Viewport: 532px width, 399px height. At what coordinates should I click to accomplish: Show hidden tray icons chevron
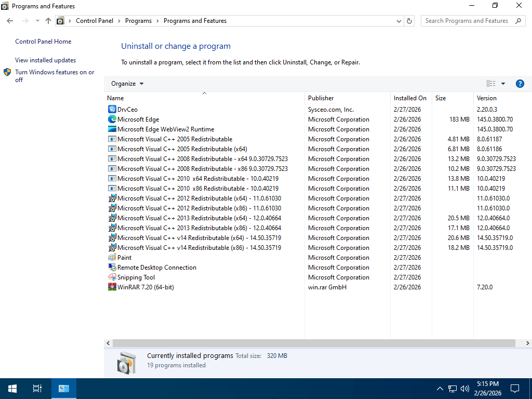click(x=440, y=389)
